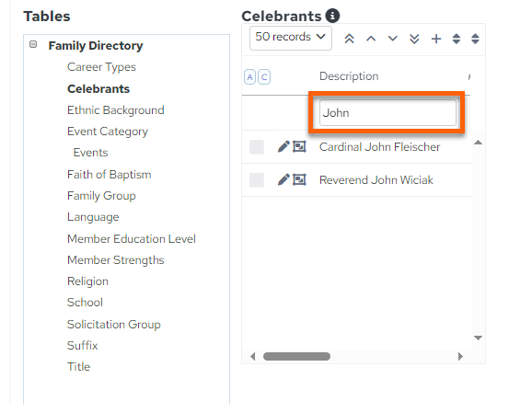532x413 pixels.
Task: Go to previous record up arrow
Action: point(371,39)
